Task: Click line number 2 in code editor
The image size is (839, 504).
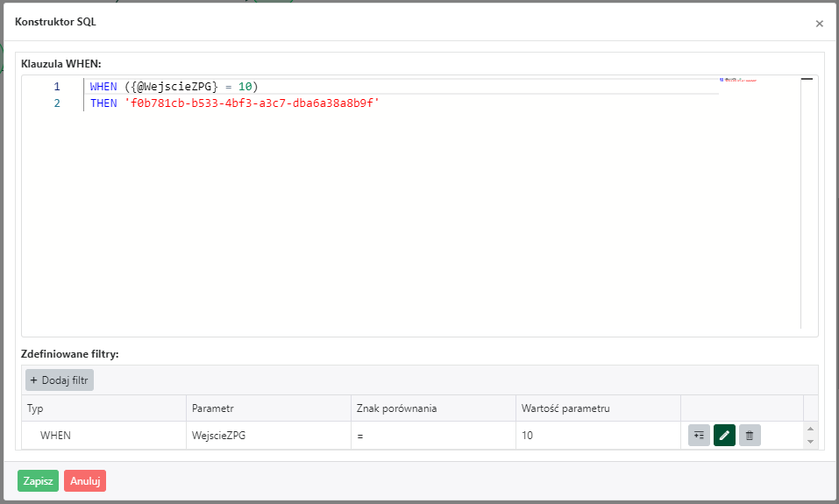Action: coord(57,103)
